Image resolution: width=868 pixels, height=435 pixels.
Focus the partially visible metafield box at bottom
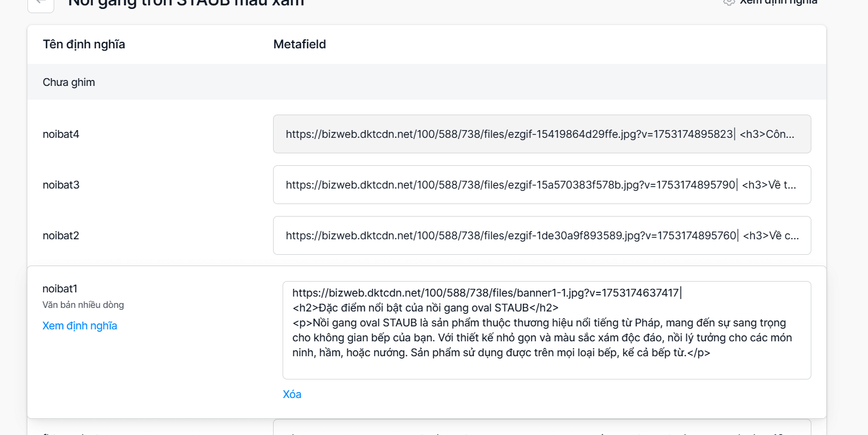(542, 427)
